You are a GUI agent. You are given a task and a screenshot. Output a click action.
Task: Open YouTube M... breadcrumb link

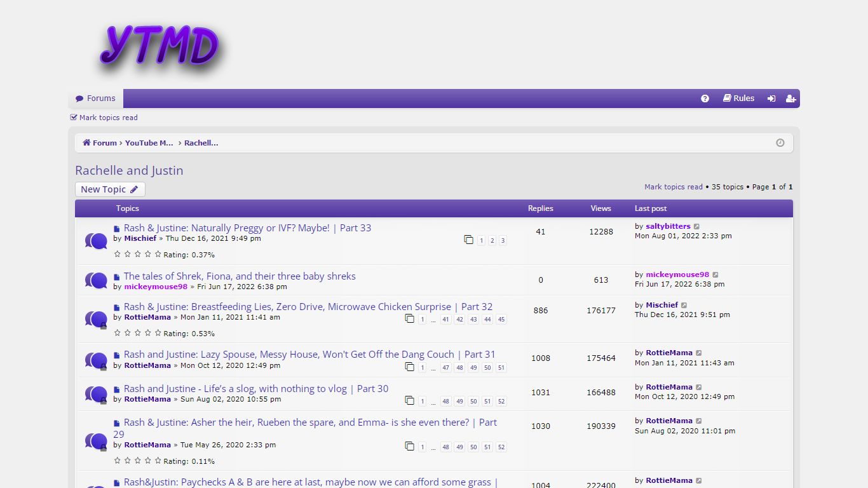pos(149,143)
